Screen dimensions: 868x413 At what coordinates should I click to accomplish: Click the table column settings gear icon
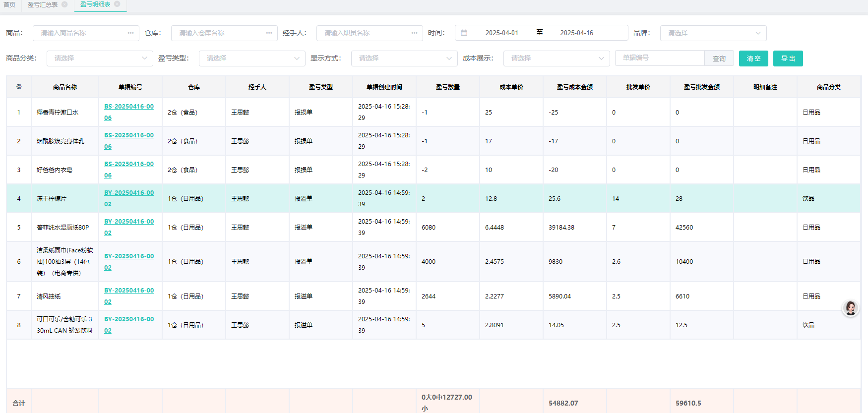tap(19, 87)
